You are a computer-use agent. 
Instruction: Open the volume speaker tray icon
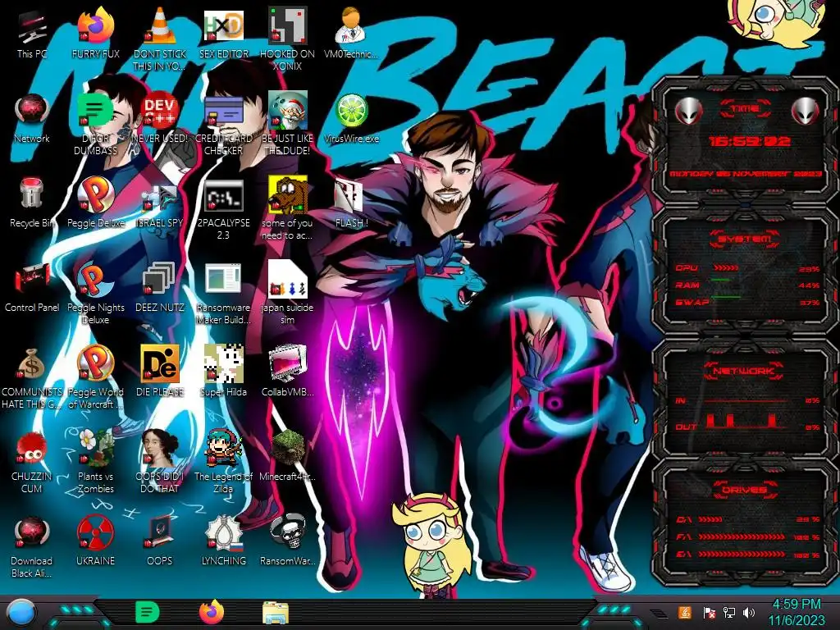pos(749,612)
